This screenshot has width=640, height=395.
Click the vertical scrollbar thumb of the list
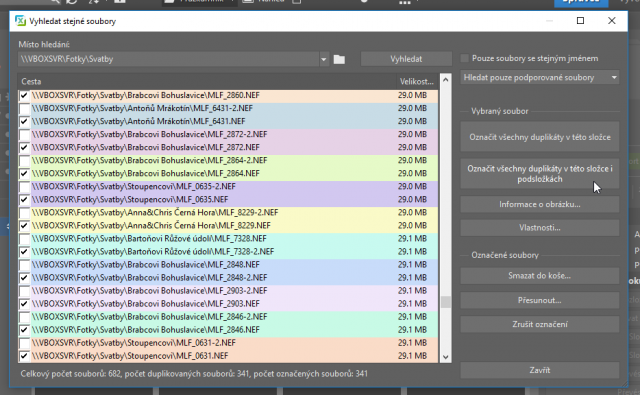click(x=446, y=302)
